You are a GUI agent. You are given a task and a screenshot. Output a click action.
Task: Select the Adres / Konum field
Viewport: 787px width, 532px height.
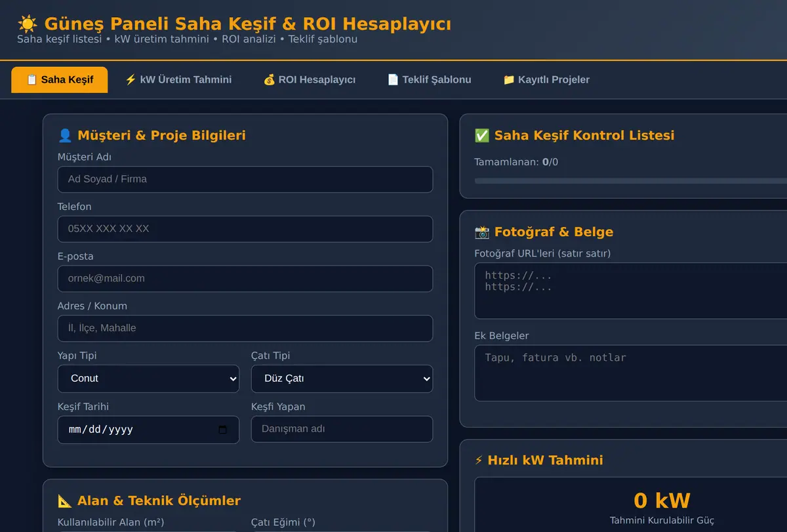coord(245,328)
